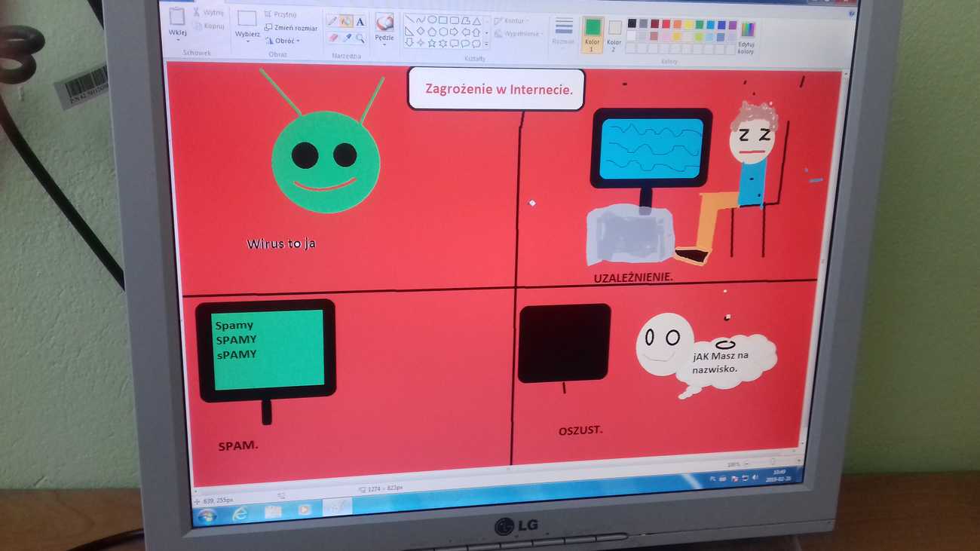Select the curve shape
The width and height of the screenshot is (980, 551).
click(421, 20)
